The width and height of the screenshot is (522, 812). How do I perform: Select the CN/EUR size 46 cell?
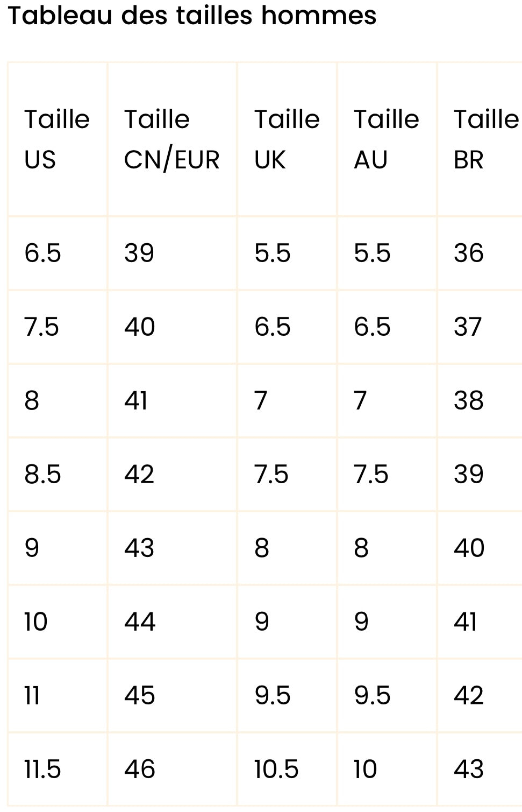pyautogui.click(x=172, y=769)
